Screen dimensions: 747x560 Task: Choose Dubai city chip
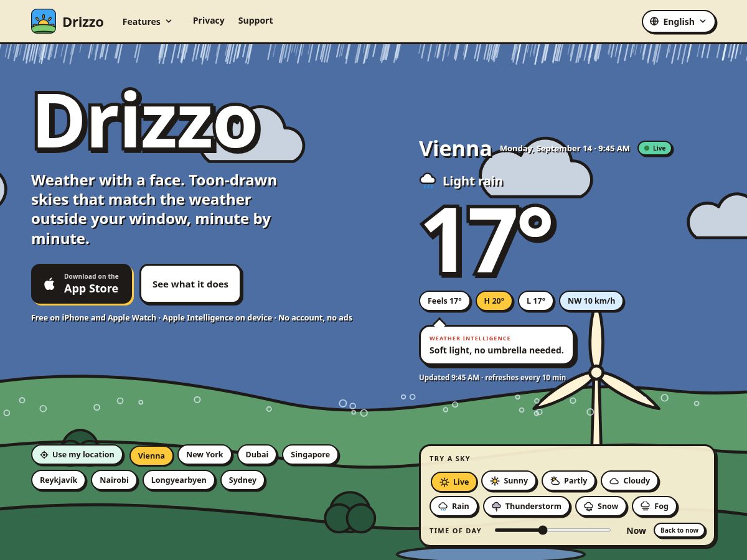(256, 454)
